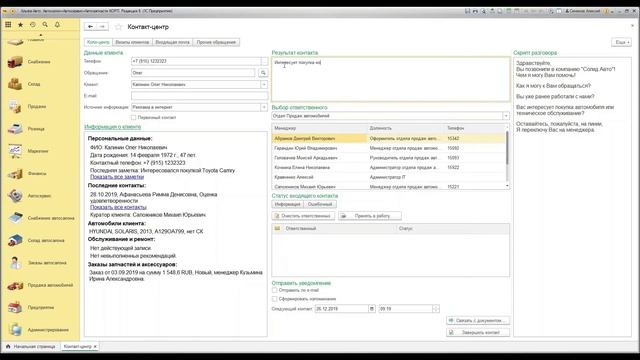
Task: Select Ошибочный contact status toggle
Action: tap(320, 204)
